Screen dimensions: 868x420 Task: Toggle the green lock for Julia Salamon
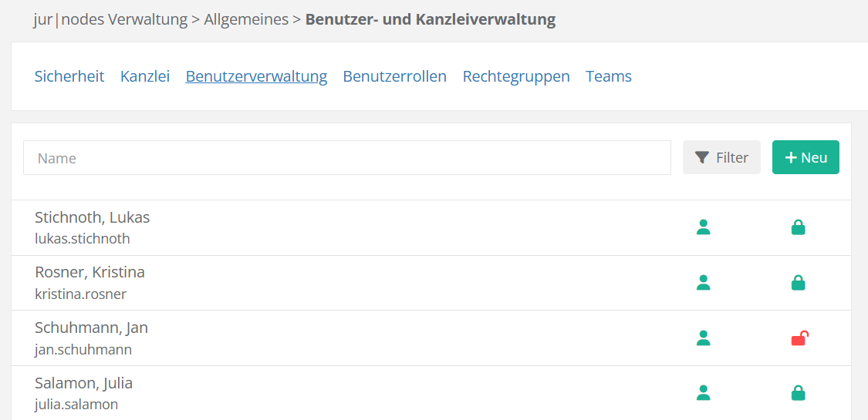tap(798, 394)
